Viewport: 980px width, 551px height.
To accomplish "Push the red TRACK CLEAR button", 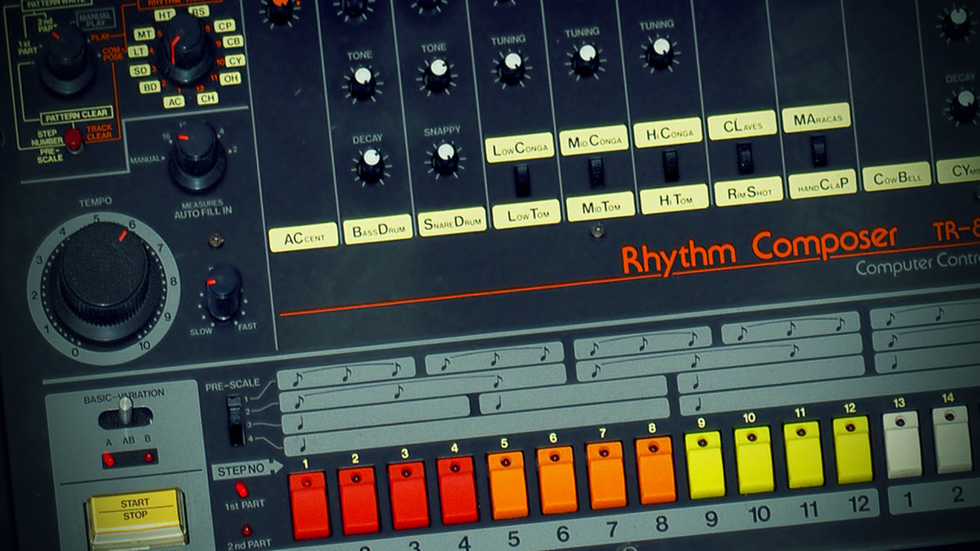I will click(73, 140).
